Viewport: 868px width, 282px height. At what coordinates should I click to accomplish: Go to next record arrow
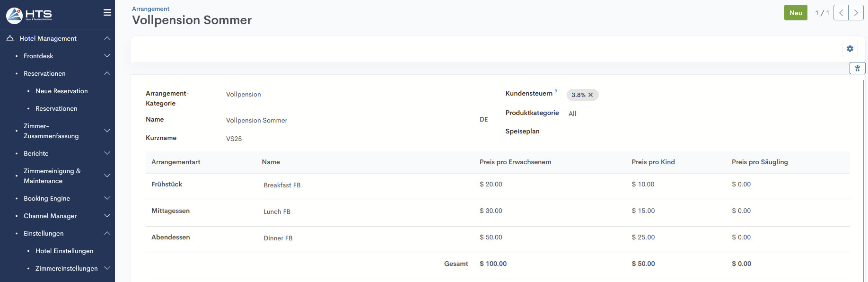click(x=856, y=13)
